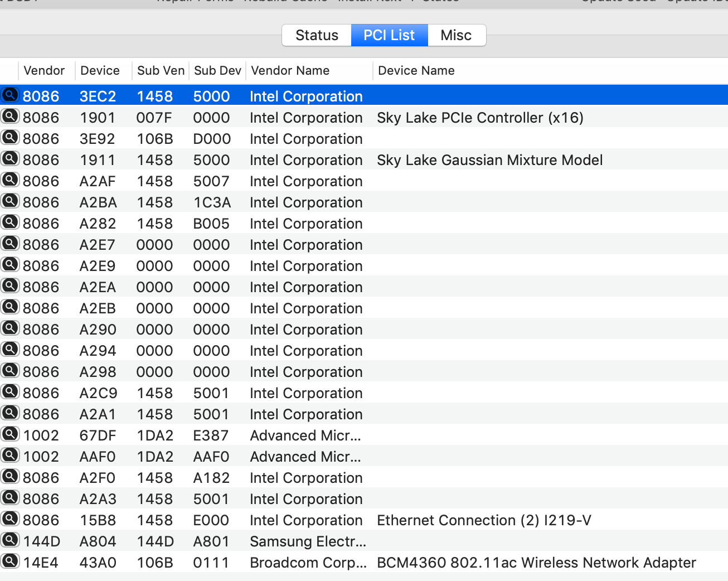Click lookup icon for device 67DF row

point(10,434)
